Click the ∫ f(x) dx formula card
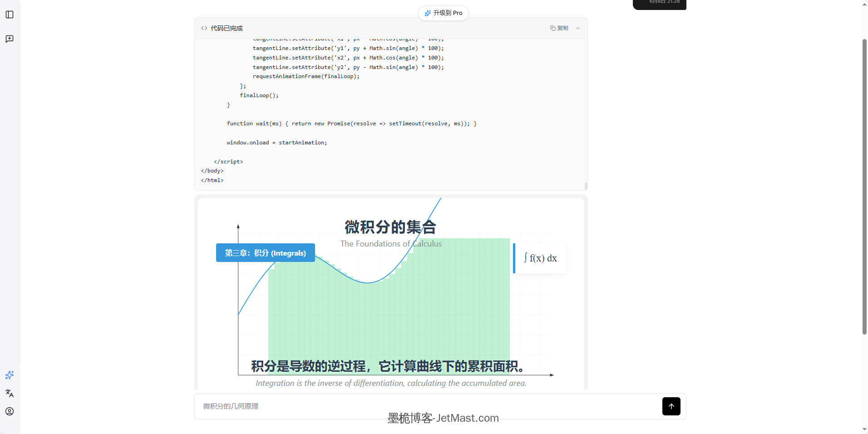868x434 pixels. (x=540, y=258)
